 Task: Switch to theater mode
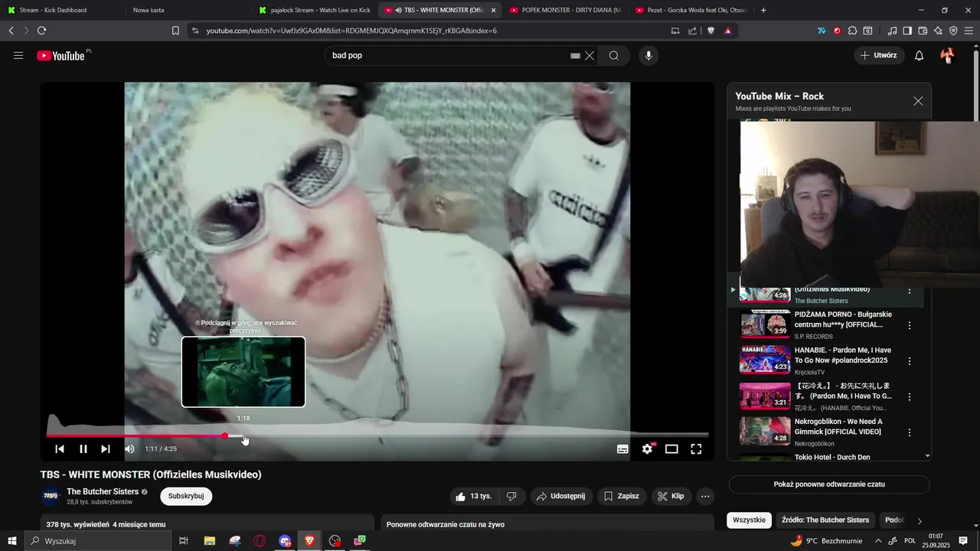coord(671,449)
